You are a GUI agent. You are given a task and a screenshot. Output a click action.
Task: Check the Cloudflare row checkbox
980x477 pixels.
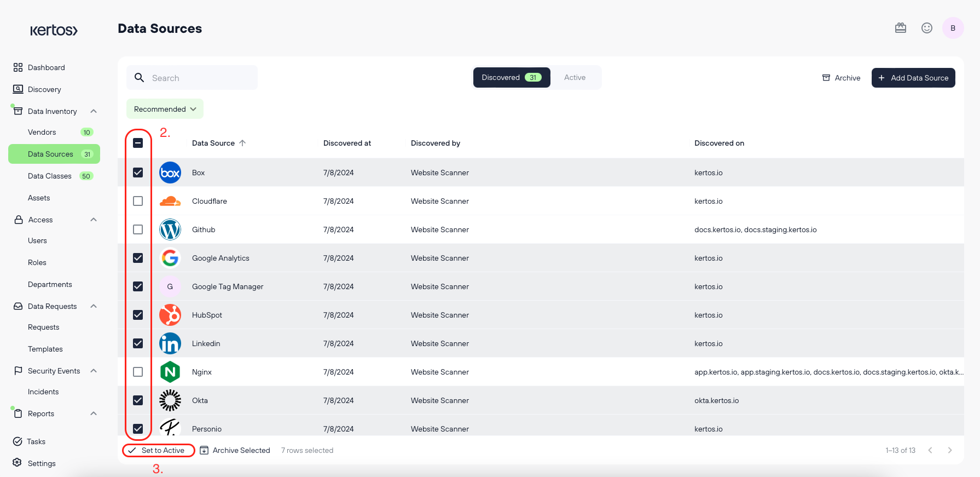tap(138, 201)
